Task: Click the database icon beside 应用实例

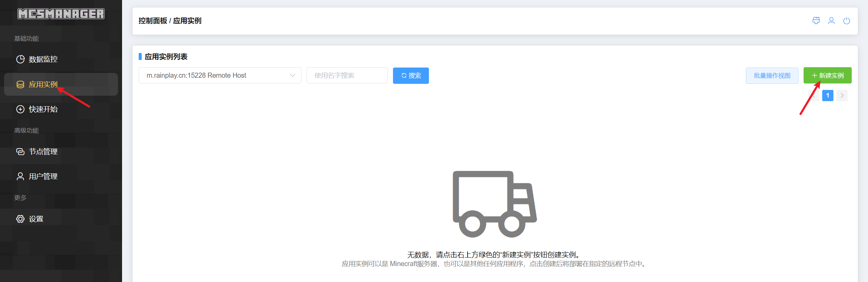Action: 20,84
